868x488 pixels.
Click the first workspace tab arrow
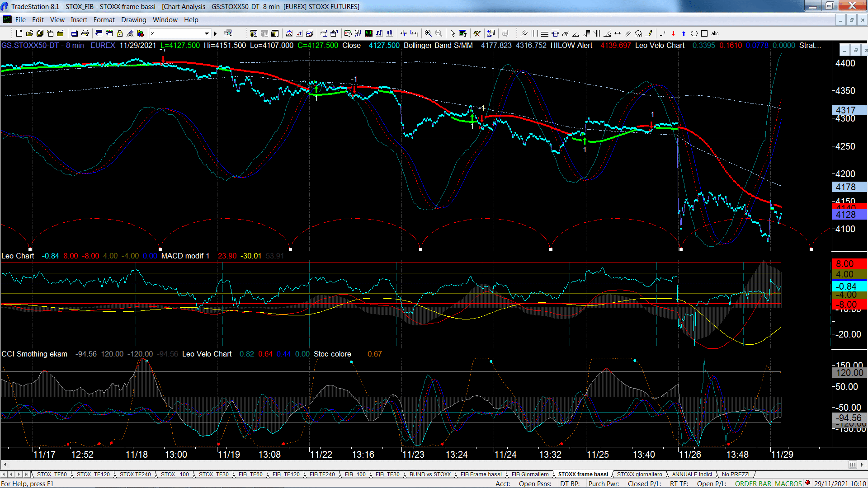click(4, 474)
